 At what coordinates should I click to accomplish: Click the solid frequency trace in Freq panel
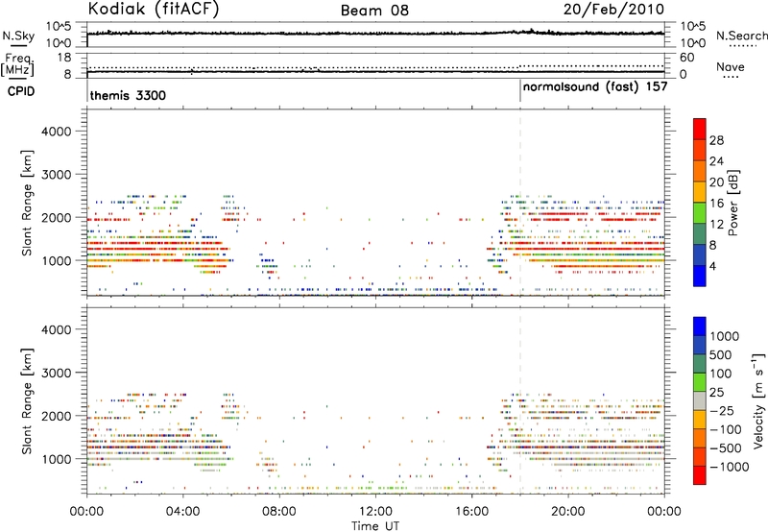click(x=375, y=71)
